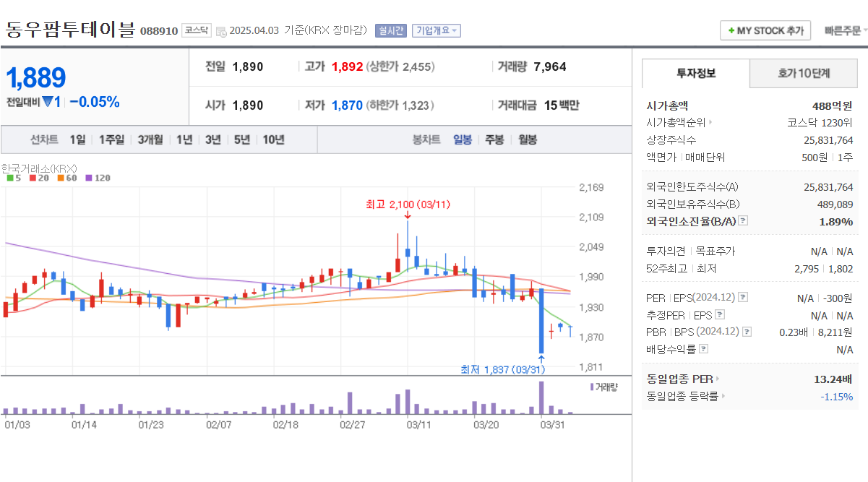Select the 1년 line chart period

coord(184,139)
